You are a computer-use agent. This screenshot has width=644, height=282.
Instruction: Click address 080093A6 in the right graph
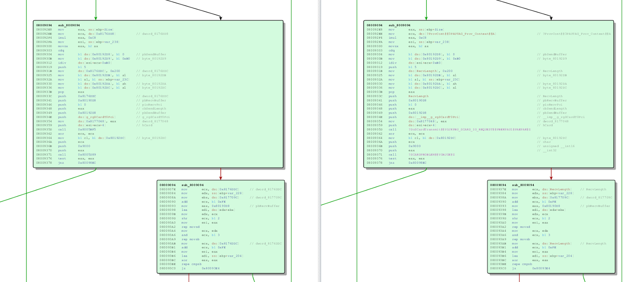pyautogui.click(x=498, y=235)
